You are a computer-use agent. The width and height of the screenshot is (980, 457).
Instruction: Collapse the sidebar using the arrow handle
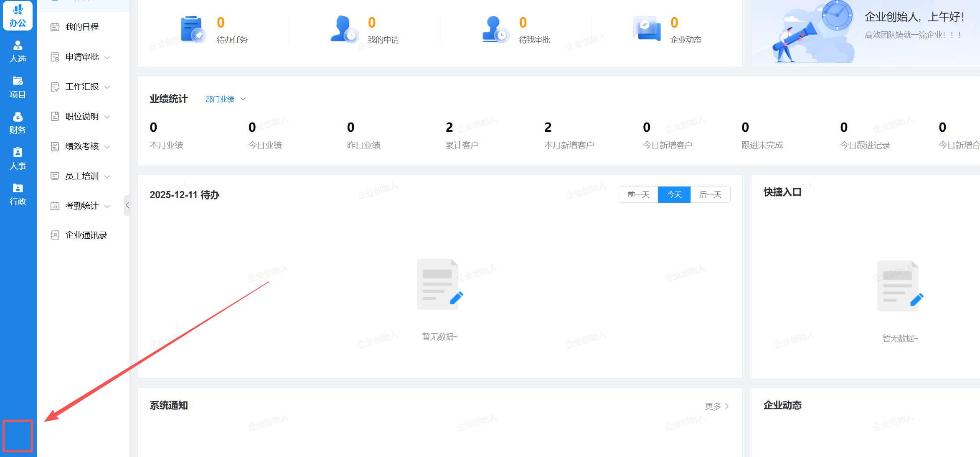click(x=127, y=205)
